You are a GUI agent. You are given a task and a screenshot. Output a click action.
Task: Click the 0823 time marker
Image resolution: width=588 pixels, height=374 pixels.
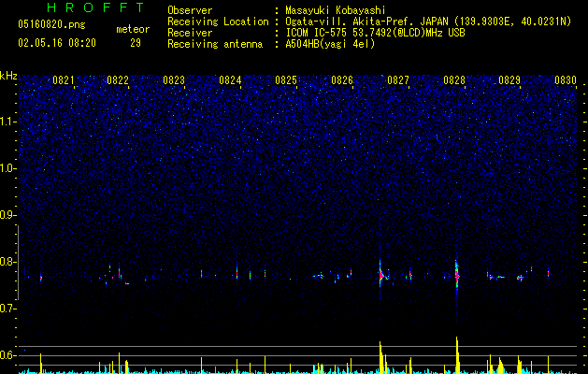point(174,80)
